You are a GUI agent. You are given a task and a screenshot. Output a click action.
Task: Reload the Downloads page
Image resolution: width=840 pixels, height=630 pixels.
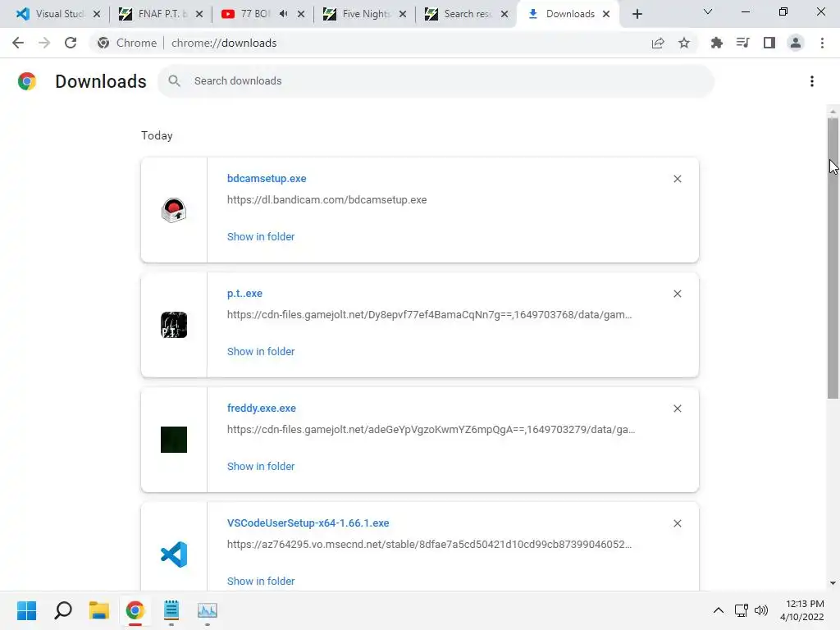click(x=71, y=43)
